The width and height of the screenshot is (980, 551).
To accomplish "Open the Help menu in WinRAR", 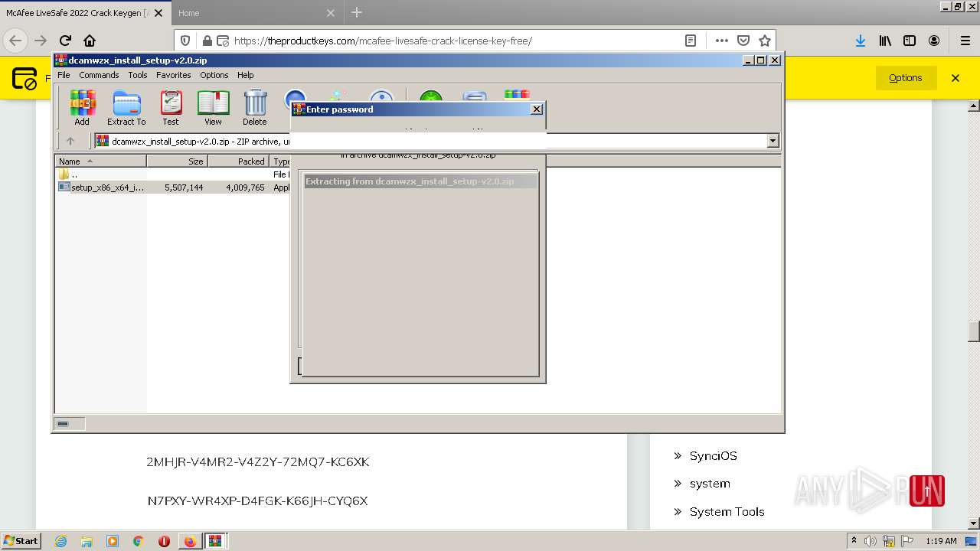I will click(x=245, y=75).
